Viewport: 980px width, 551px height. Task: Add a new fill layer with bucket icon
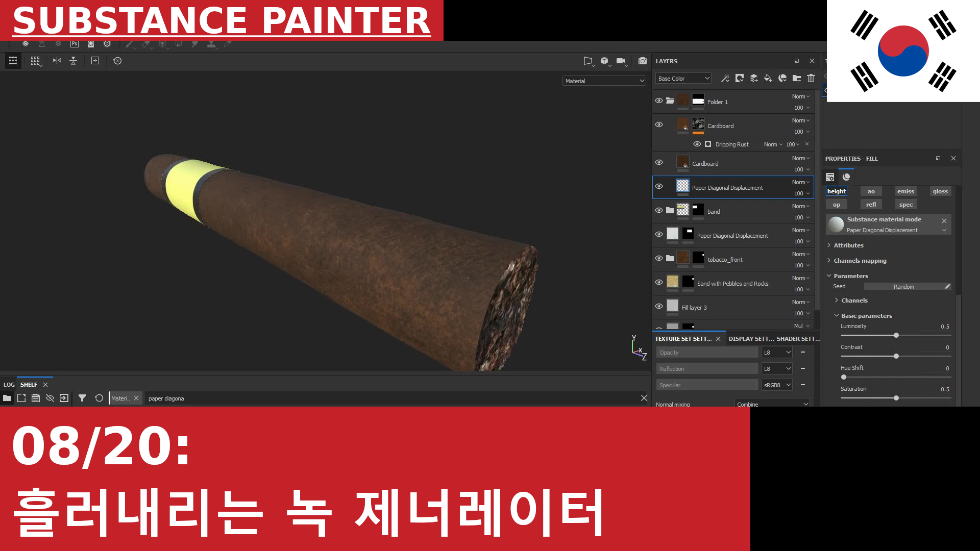click(768, 78)
